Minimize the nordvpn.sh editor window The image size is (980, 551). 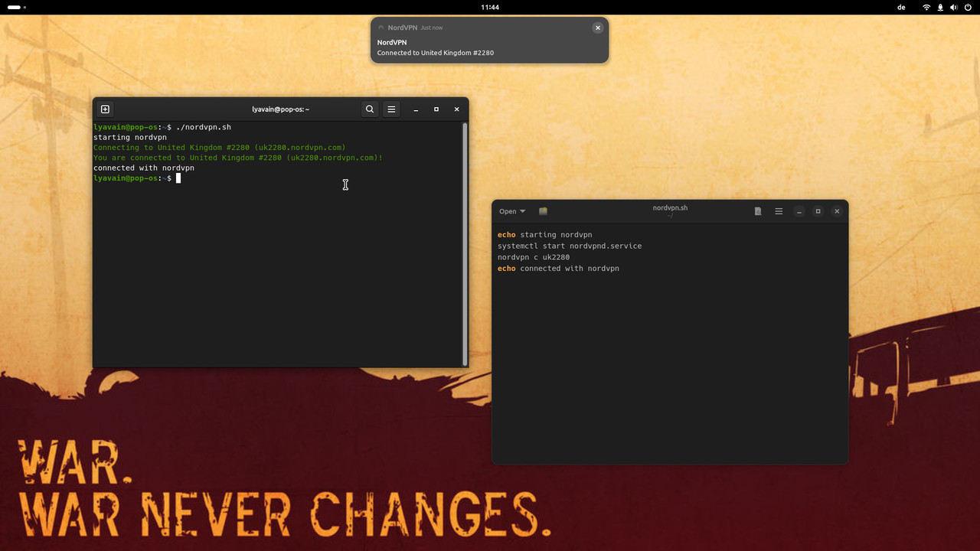coord(799,211)
